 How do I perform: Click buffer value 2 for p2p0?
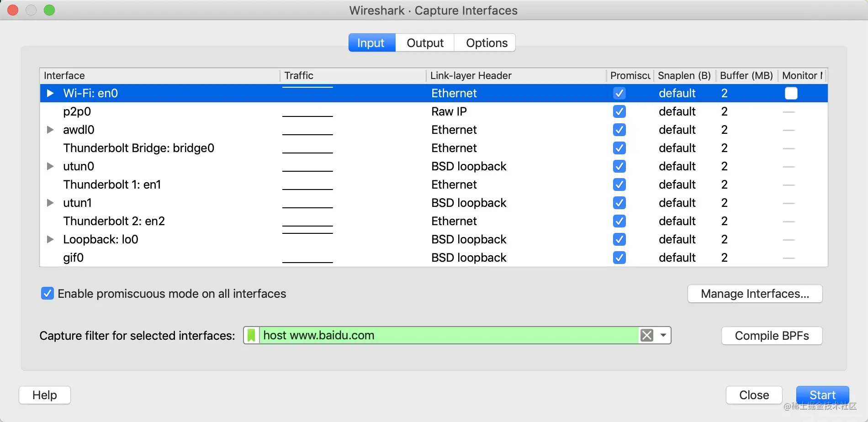coord(725,111)
